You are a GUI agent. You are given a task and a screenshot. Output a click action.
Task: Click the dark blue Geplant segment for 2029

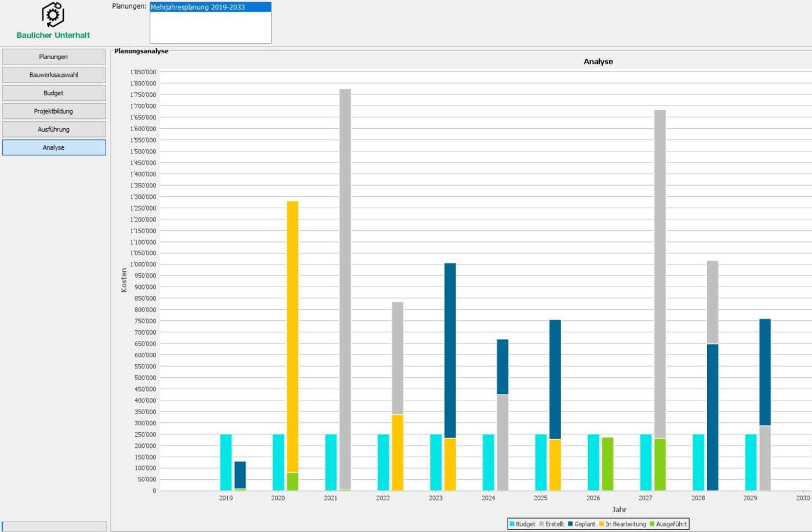point(765,372)
